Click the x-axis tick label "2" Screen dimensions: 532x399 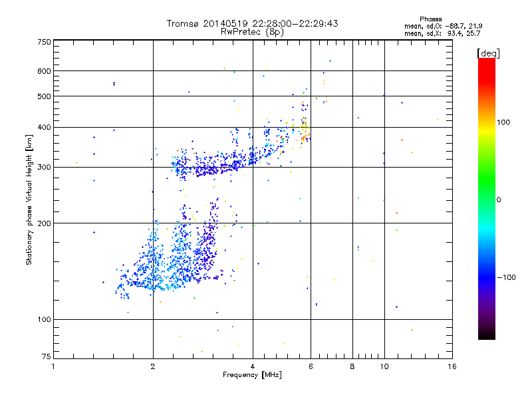pyautogui.click(x=153, y=366)
